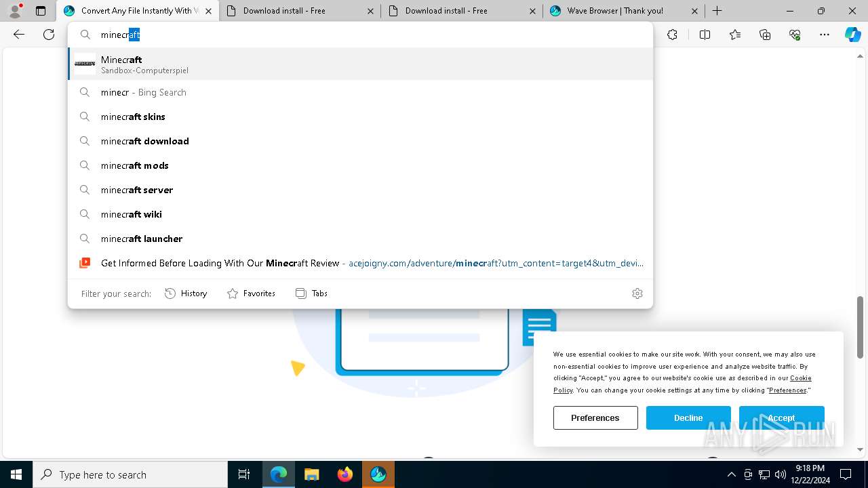Filter suggestions by Tabs
Viewport: 868px width, 488px height.
coord(311,293)
